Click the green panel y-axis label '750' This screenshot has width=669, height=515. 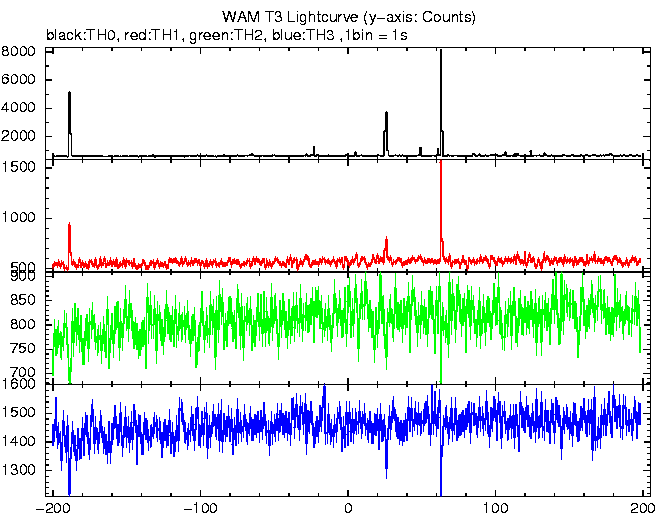coord(23,349)
